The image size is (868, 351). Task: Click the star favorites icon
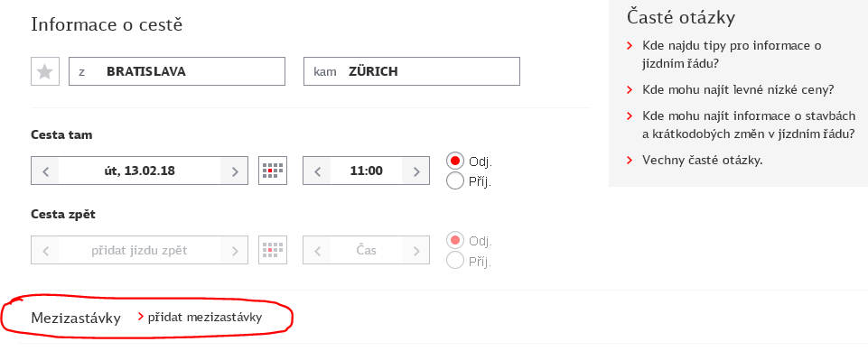point(45,71)
